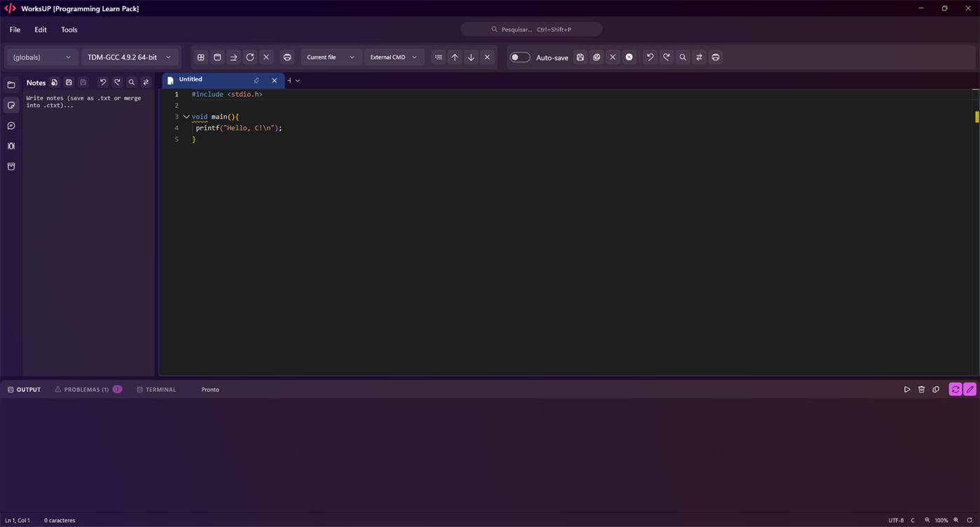980x527 pixels.
Task: Click the run play icon in the output panel
Action: coord(907,390)
